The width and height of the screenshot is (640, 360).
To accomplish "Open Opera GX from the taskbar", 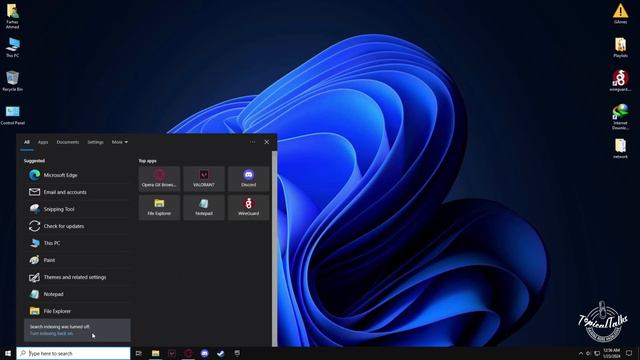I will [x=188, y=353].
